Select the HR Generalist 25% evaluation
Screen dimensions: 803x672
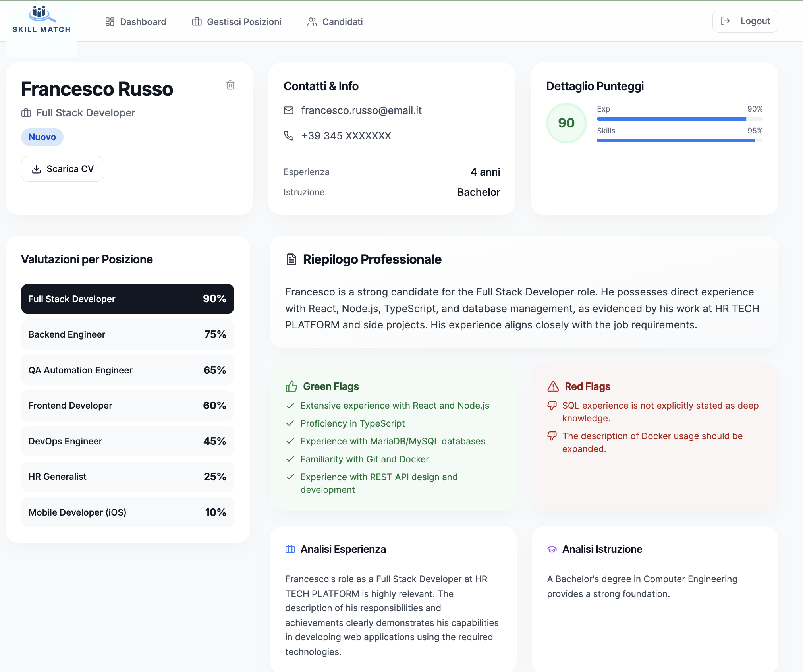127,477
